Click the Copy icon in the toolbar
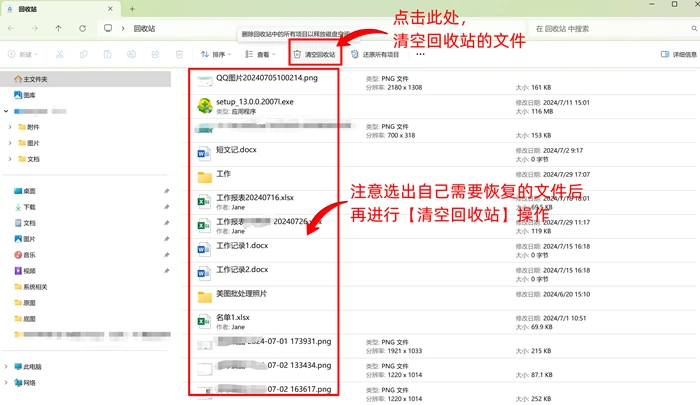700x405 pixels. point(83,54)
